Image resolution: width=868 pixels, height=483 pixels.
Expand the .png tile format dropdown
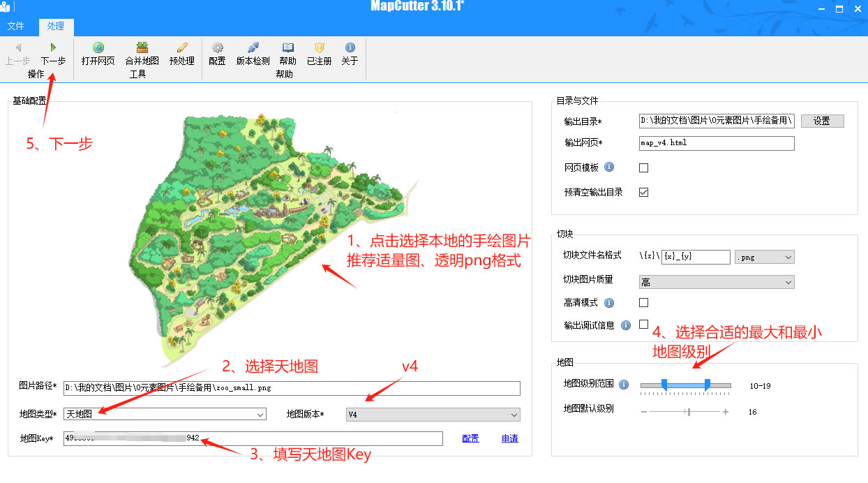[x=765, y=257]
